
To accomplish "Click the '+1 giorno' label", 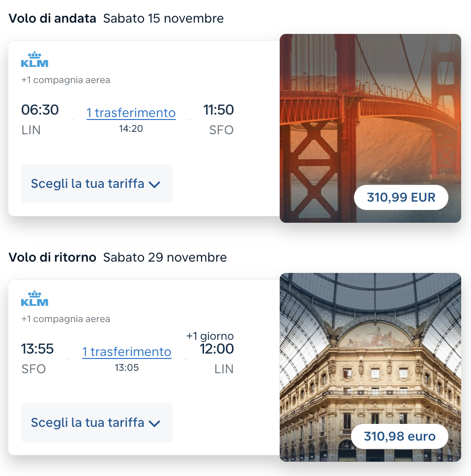I will [x=210, y=336].
